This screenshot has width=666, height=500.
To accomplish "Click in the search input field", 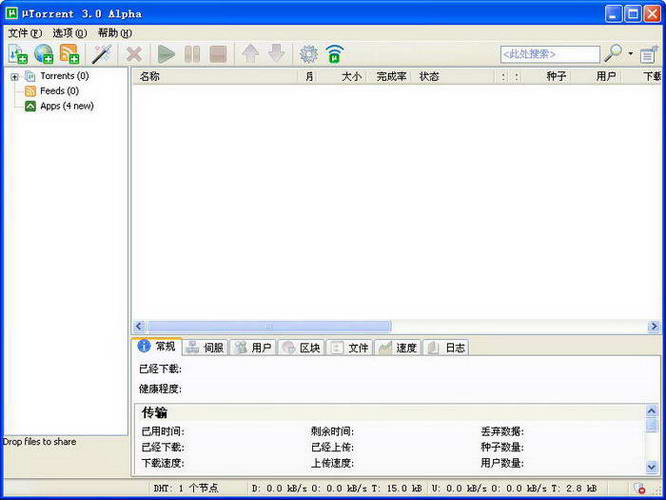I will 550,54.
